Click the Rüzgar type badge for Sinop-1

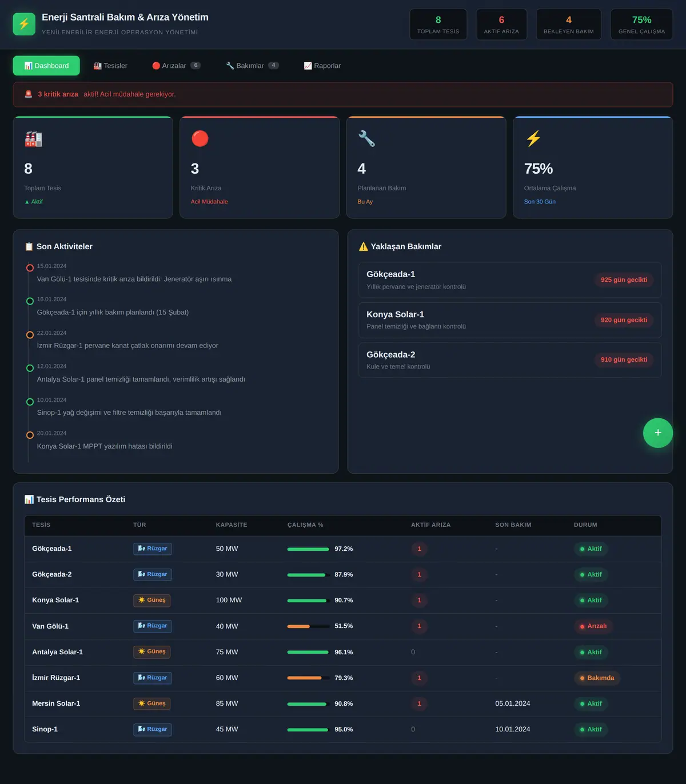tap(153, 729)
